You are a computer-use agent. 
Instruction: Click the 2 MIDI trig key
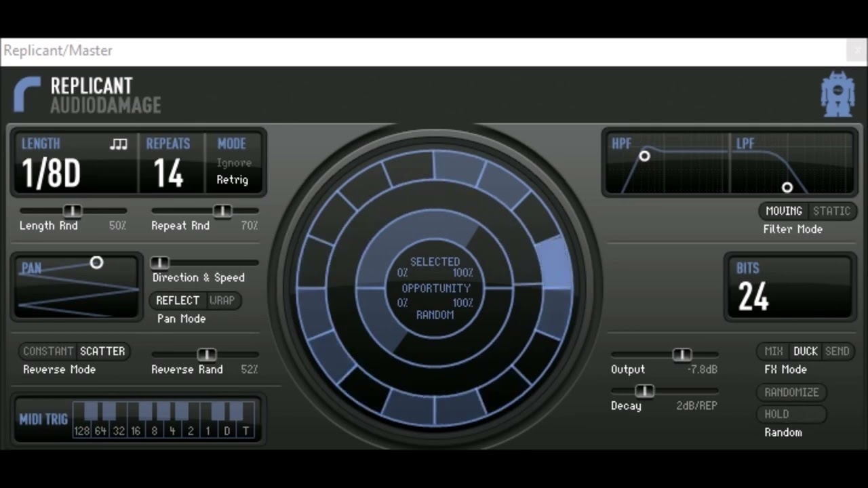coord(191,420)
